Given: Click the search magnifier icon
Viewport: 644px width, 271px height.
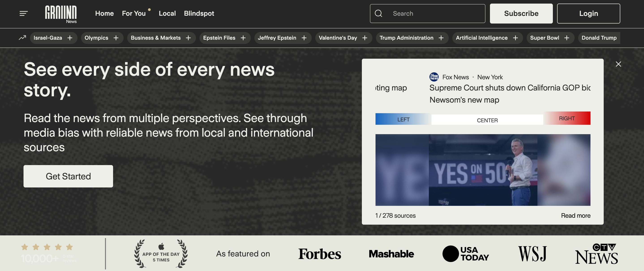Looking at the screenshot, I should coord(378,13).
